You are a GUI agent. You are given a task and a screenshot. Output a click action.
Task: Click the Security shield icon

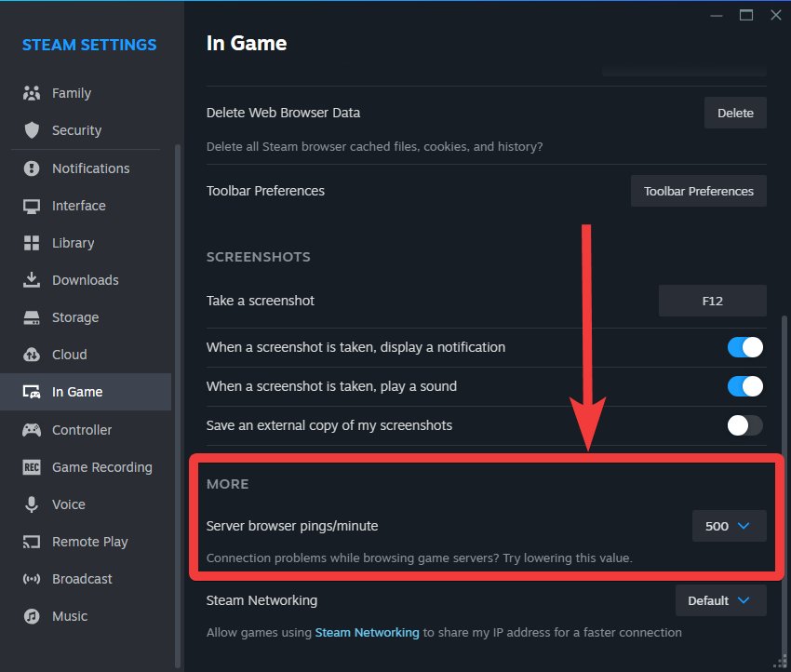tap(32, 130)
